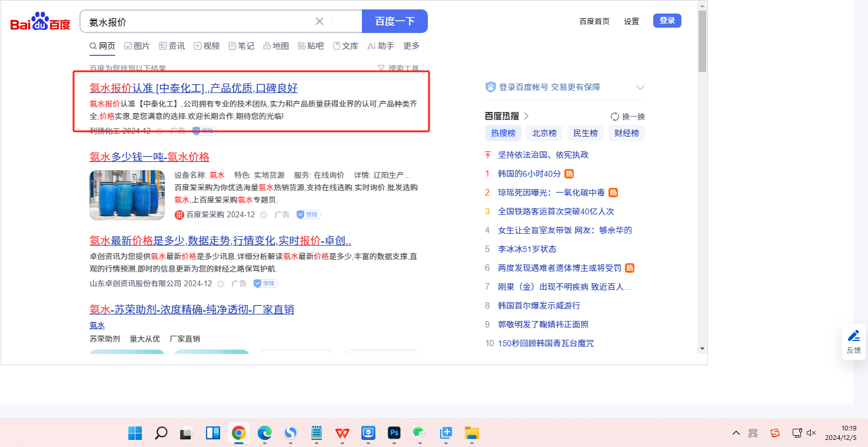Viewport: 868px width, 447px height.
Task: Click the 换一换 refresh icon
Action: tap(615, 117)
